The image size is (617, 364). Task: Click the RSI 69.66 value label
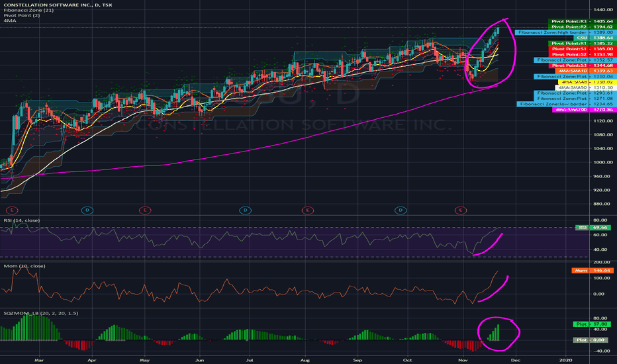click(593, 228)
